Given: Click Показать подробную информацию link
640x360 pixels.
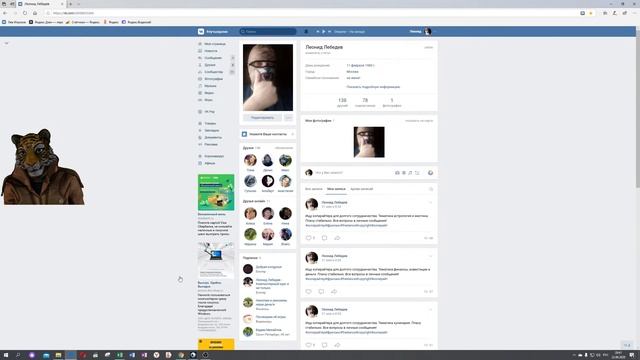Looking at the screenshot, I should 373,87.
